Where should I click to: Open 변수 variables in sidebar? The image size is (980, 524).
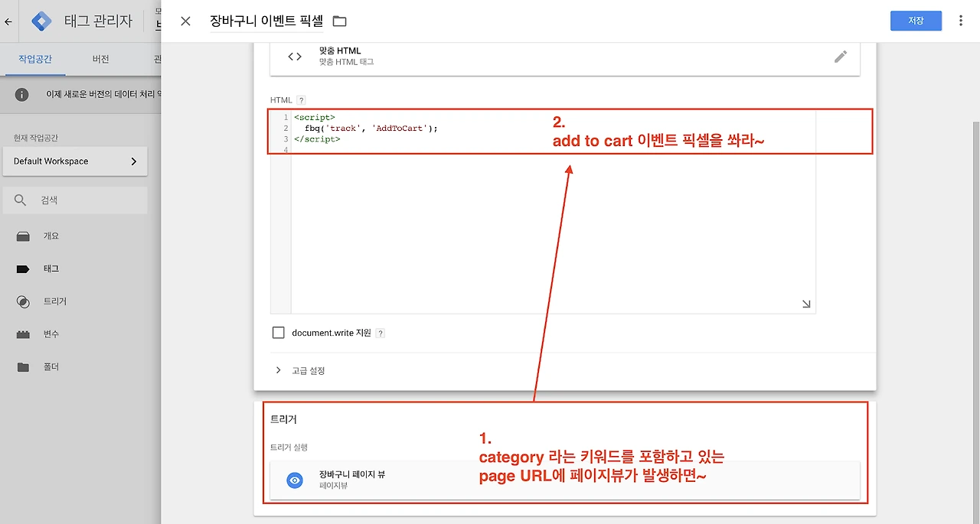point(51,334)
